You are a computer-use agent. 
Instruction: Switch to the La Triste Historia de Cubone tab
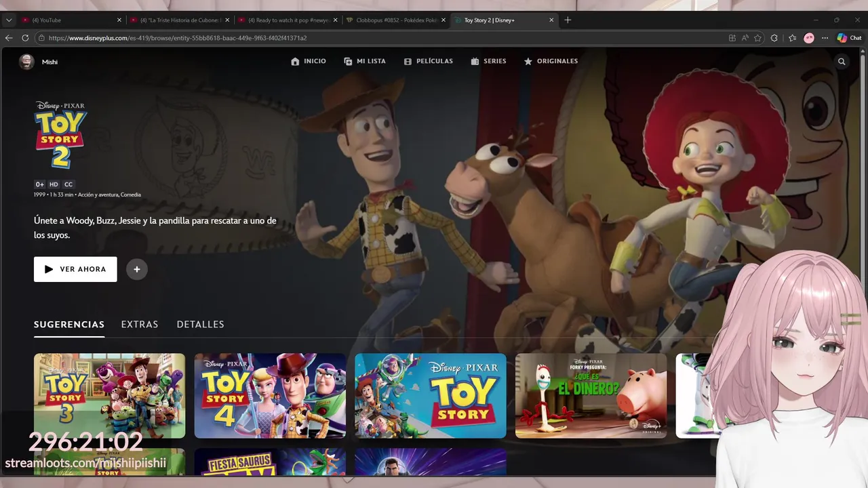point(180,20)
